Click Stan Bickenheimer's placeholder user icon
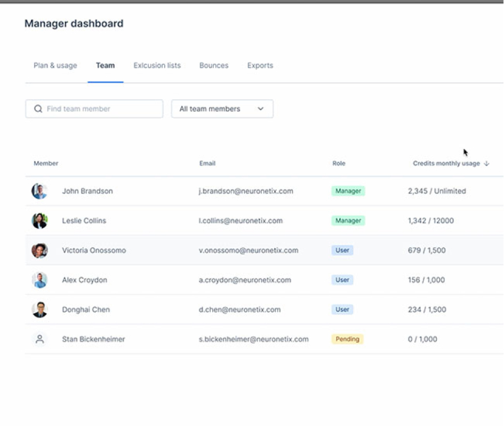 pos(39,339)
